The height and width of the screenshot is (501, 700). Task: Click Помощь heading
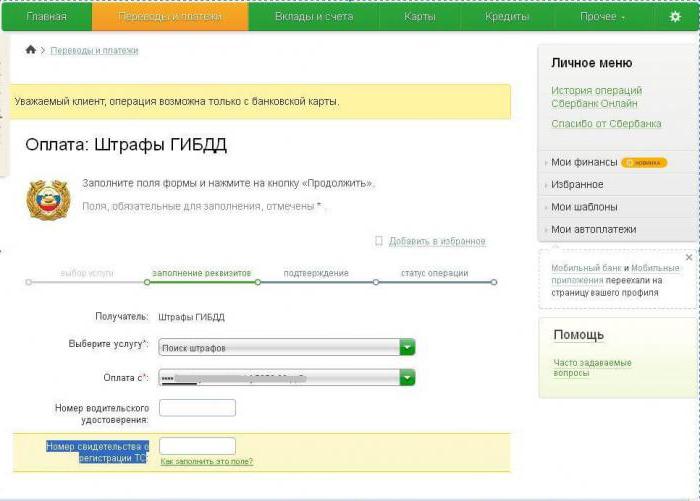pos(579,335)
